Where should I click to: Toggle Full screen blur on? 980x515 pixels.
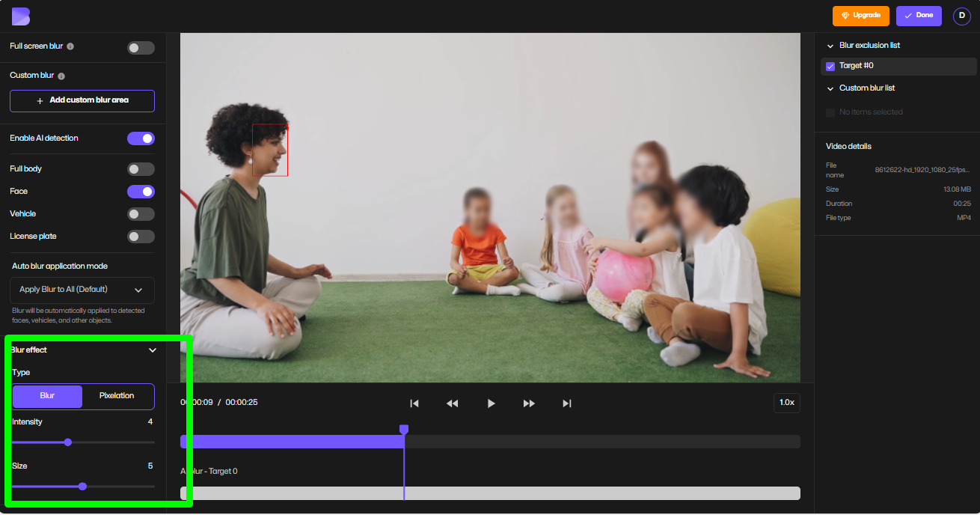point(141,48)
